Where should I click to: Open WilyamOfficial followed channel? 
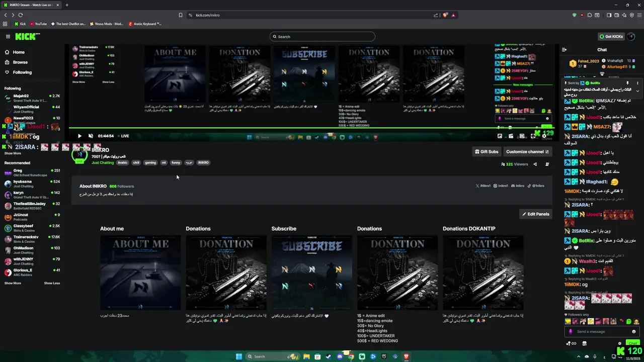[x=32, y=109]
